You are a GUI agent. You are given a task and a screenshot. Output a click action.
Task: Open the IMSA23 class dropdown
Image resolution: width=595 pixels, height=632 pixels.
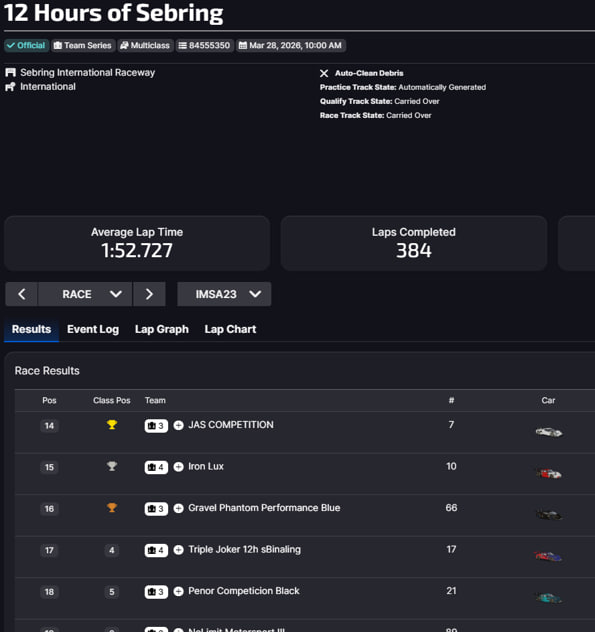224,294
